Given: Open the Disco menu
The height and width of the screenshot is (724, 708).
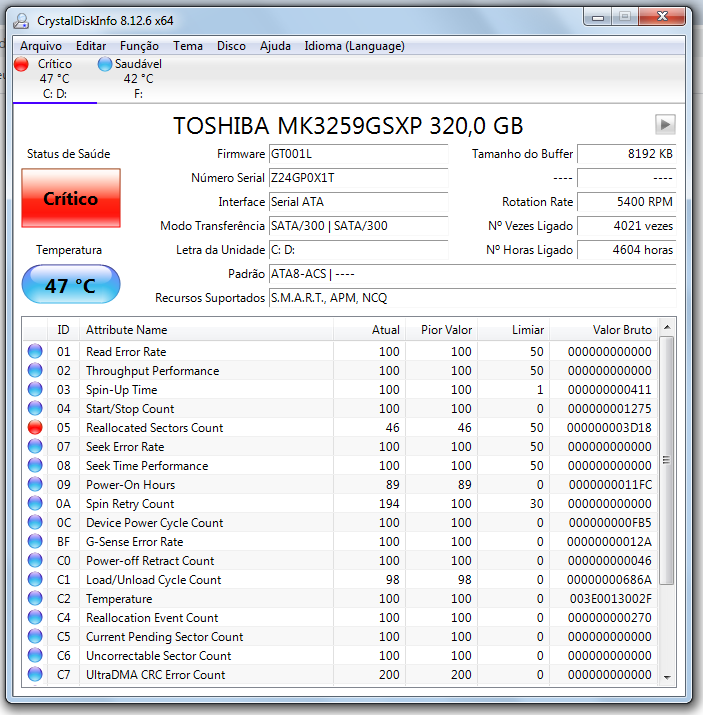Looking at the screenshot, I should pos(232,46).
